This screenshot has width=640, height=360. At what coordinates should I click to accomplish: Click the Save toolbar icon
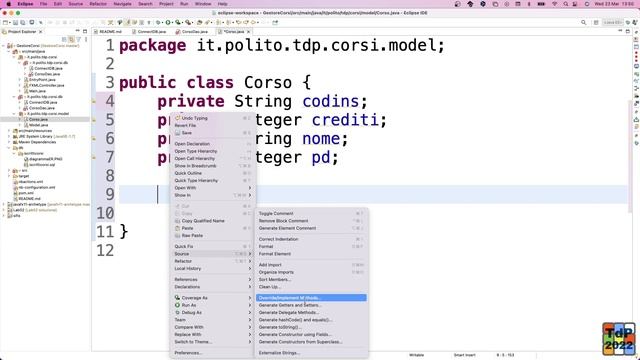[x=16, y=22]
